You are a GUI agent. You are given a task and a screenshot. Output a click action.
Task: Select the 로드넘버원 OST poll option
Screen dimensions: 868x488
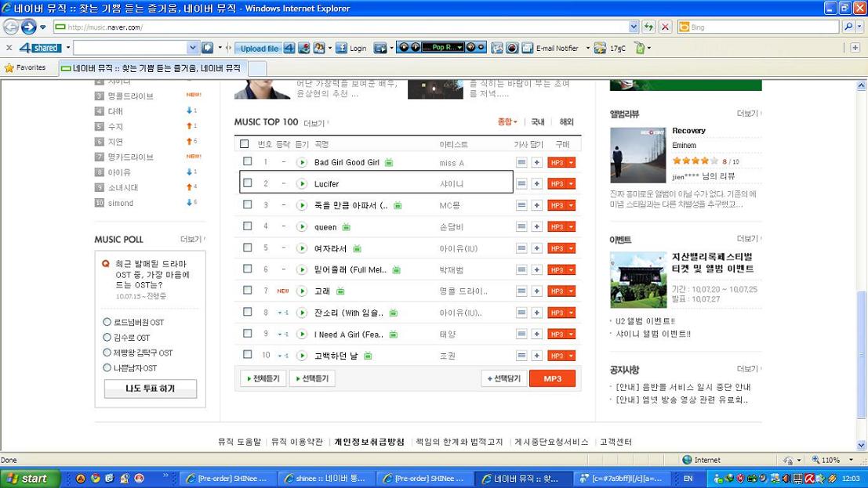pyautogui.click(x=107, y=321)
